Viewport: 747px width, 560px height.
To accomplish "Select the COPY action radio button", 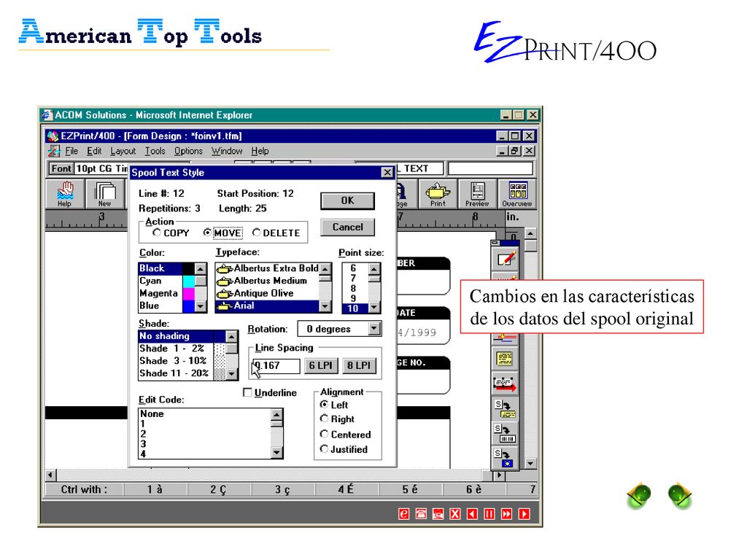I will coord(157,233).
